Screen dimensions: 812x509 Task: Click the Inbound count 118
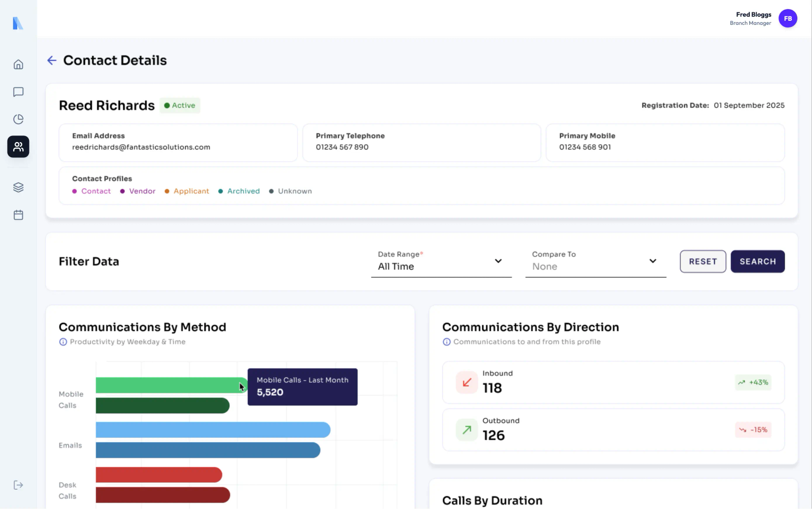tap(492, 388)
